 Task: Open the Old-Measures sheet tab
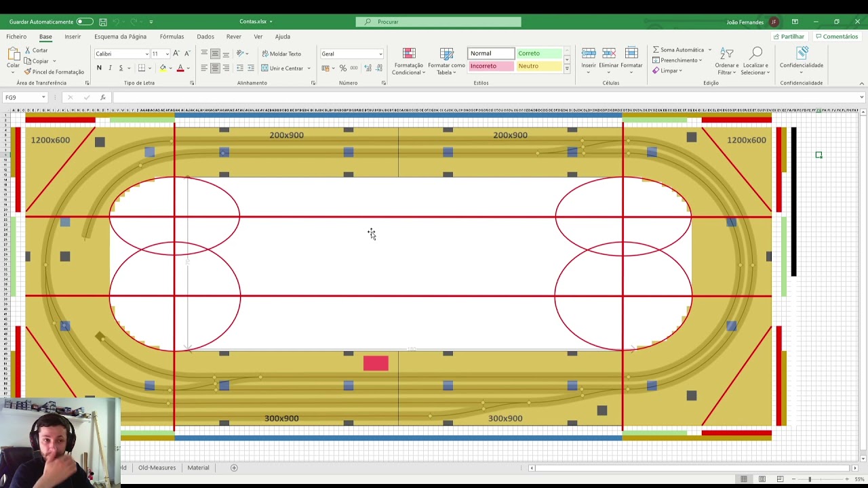point(157,468)
